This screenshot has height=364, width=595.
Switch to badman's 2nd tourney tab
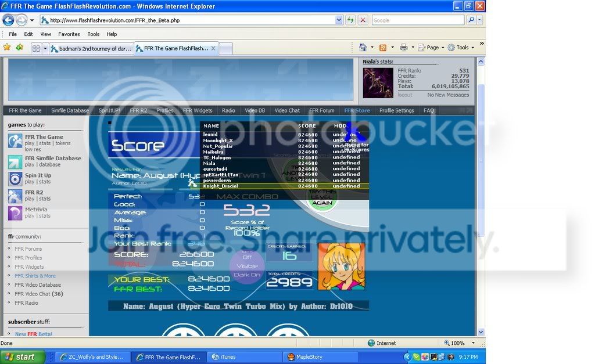coord(92,49)
